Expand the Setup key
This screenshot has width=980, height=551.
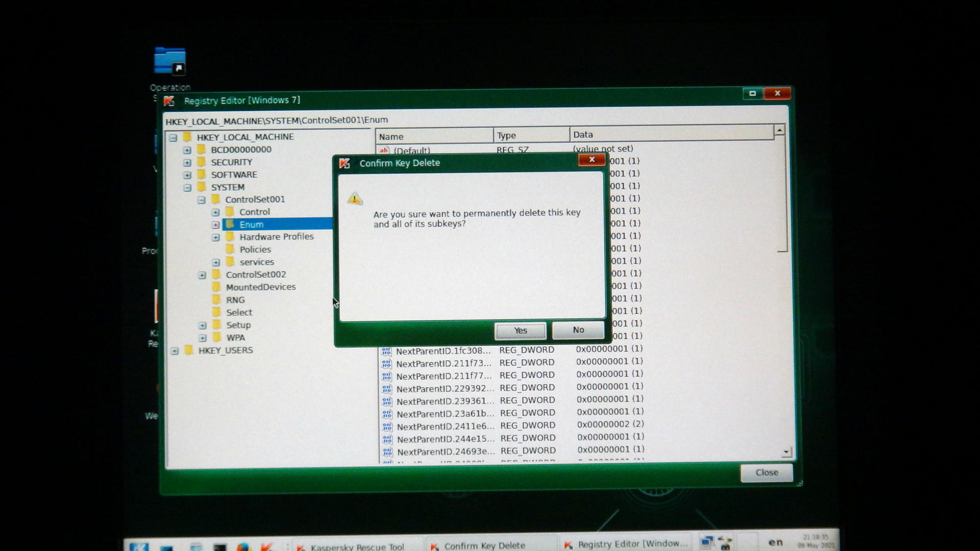[203, 325]
